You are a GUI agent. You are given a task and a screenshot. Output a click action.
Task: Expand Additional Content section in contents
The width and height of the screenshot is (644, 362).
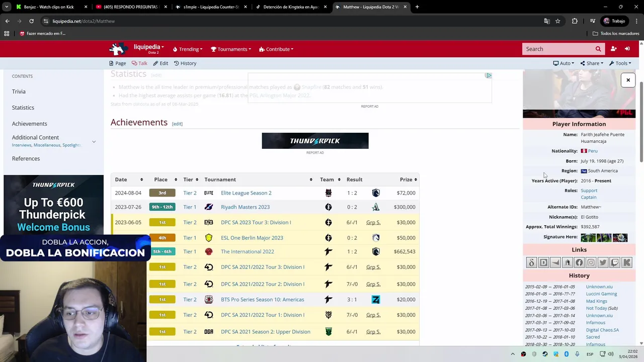(94, 142)
